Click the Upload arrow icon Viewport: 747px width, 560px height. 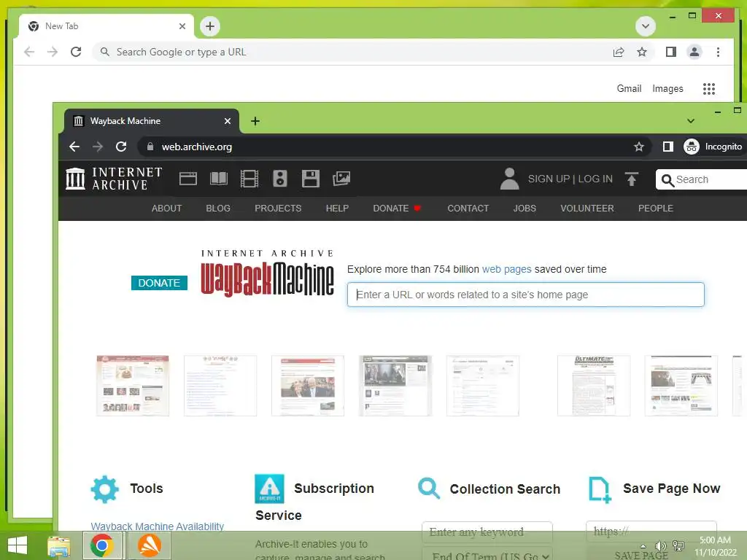click(x=631, y=179)
